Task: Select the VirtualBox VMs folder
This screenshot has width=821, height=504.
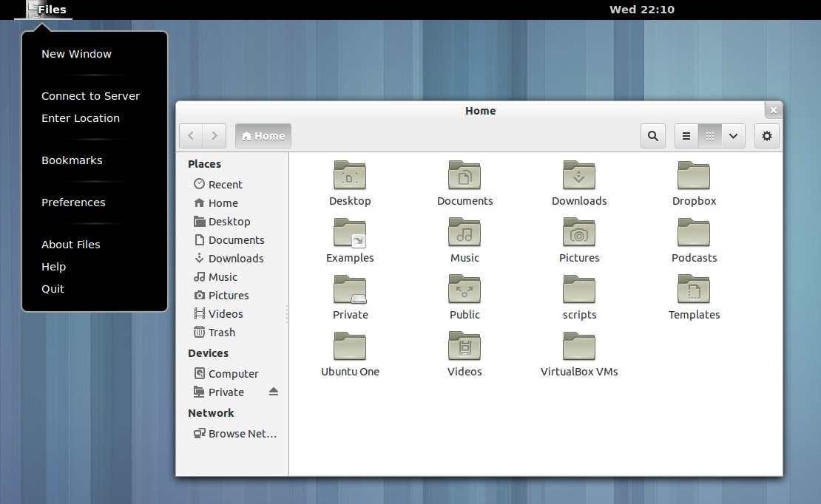Action: coord(579,347)
